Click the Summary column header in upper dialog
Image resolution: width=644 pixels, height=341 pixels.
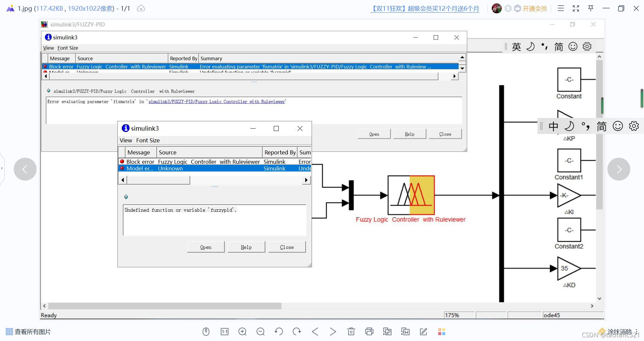tap(329, 58)
